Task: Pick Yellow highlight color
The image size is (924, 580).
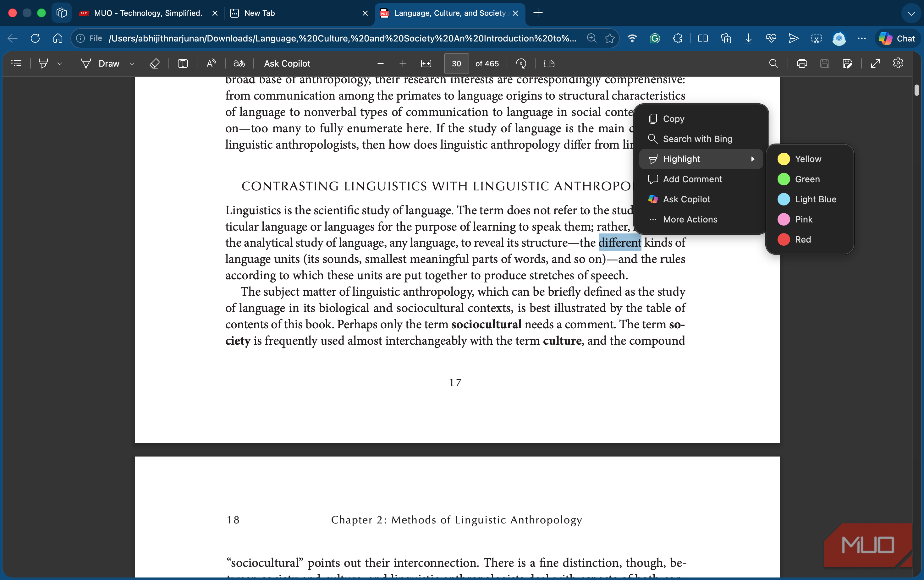Action: (x=810, y=159)
